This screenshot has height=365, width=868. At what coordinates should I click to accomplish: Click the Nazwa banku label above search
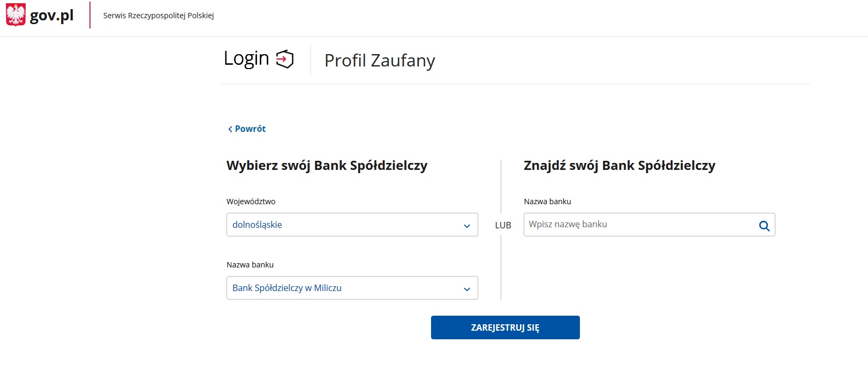pyautogui.click(x=547, y=202)
